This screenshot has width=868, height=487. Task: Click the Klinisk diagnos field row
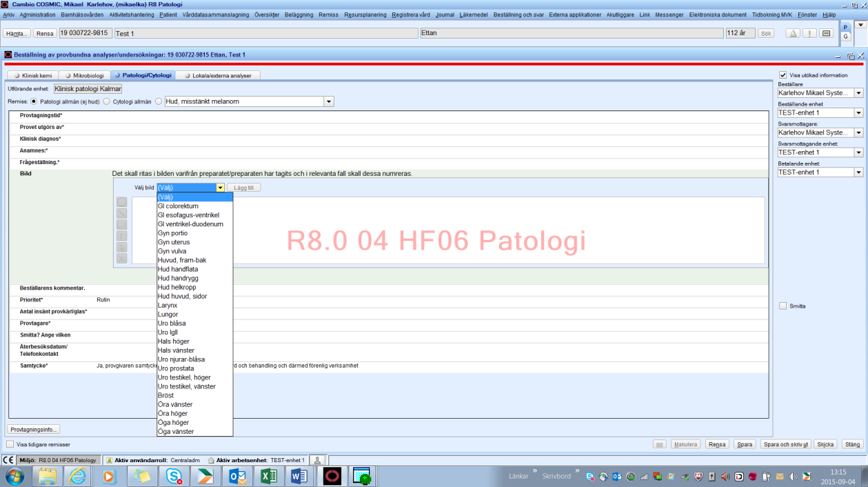tap(389, 139)
